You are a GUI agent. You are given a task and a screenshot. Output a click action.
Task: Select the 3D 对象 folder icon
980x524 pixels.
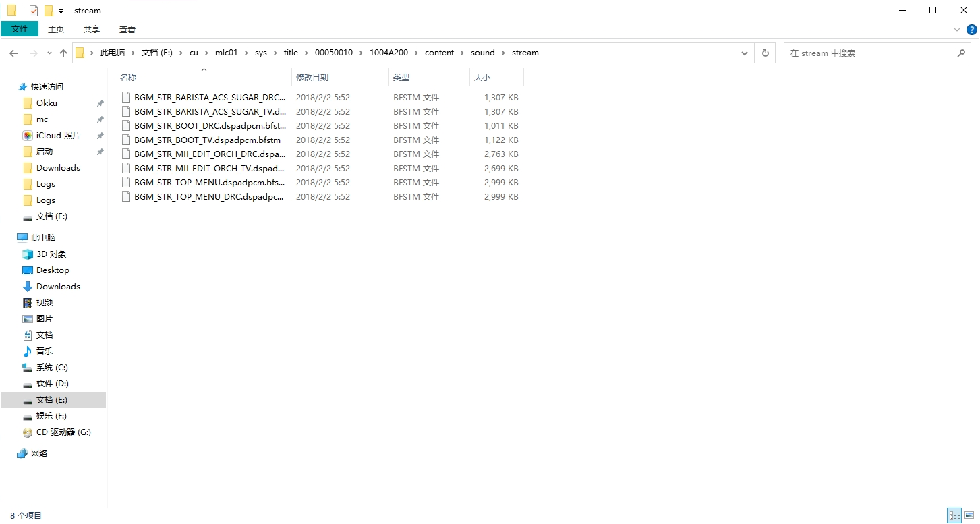[28, 254]
